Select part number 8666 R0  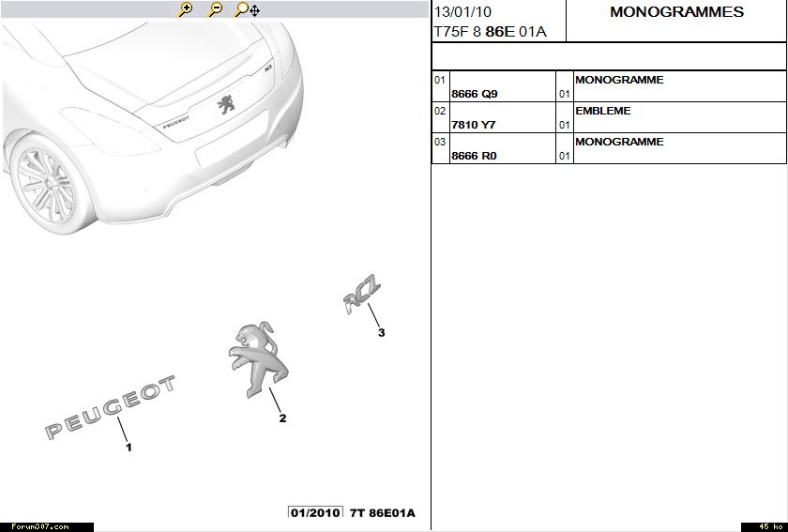coord(474,156)
